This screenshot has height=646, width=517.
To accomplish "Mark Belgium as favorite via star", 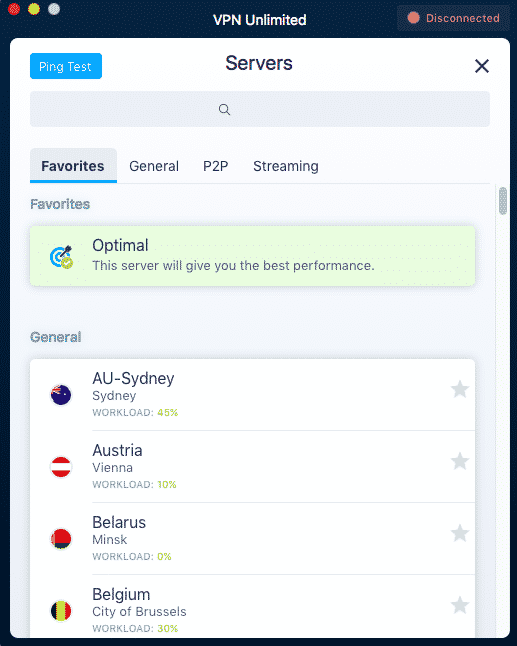I will pyautogui.click(x=459, y=606).
